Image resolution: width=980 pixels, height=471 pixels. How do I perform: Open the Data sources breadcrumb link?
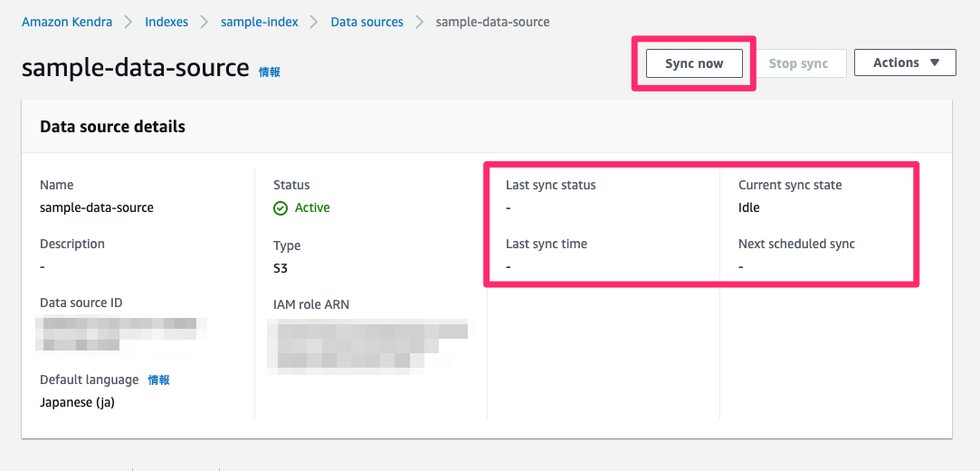(366, 22)
